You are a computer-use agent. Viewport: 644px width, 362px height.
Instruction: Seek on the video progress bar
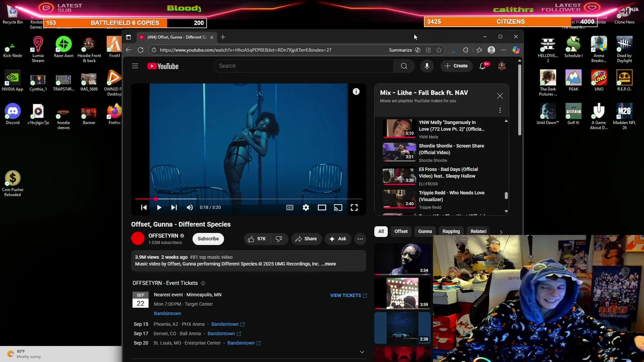pyautogui.click(x=249, y=199)
